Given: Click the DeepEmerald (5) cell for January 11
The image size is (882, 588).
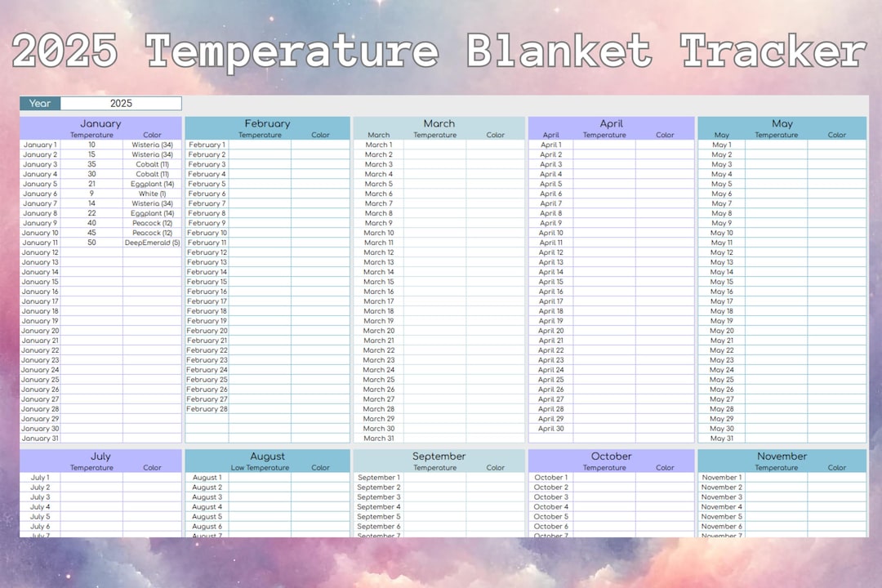Looking at the screenshot, I should [152, 243].
